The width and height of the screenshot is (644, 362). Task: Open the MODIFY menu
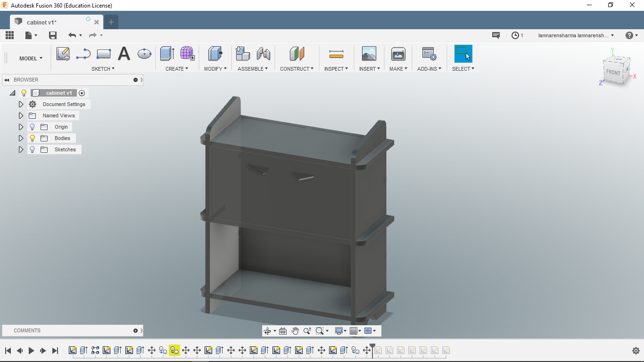(215, 69)
